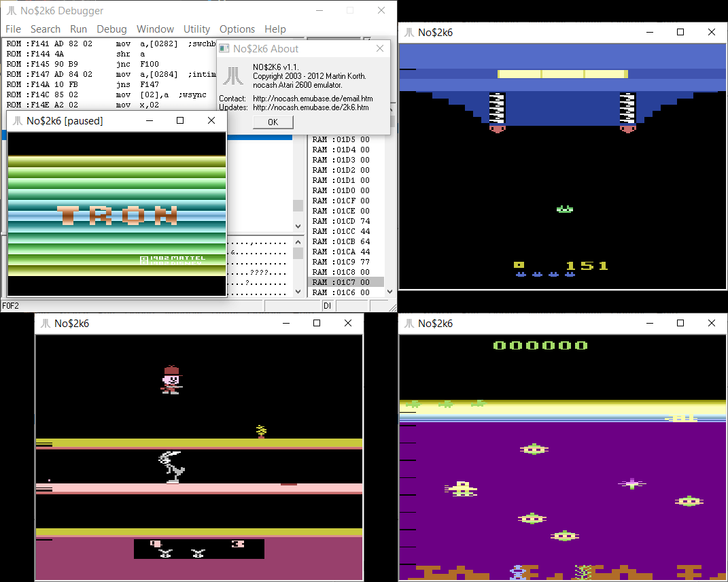Maximize the bottom-right game window
The width and height of the screenshot is (728, 582).
[680, 323]
